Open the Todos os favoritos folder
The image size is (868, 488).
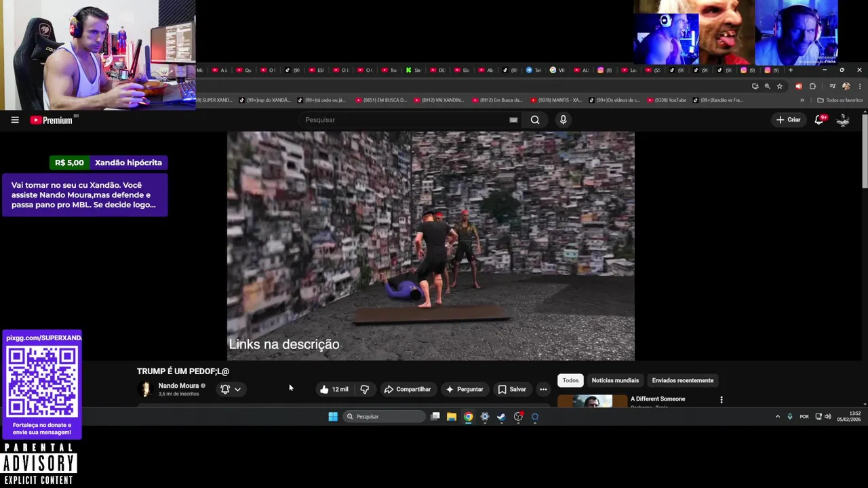[x=840, y=100]
